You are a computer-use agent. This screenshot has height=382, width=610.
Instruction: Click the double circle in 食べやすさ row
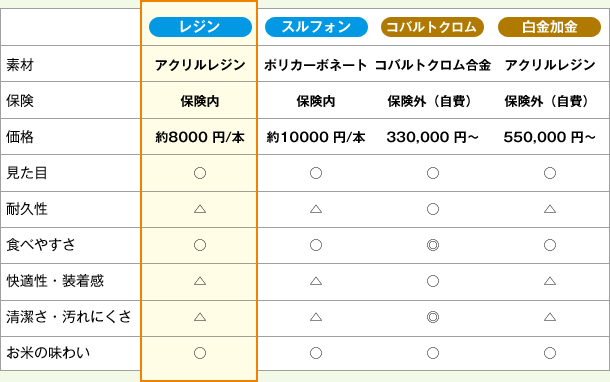[x=433, y=245]
